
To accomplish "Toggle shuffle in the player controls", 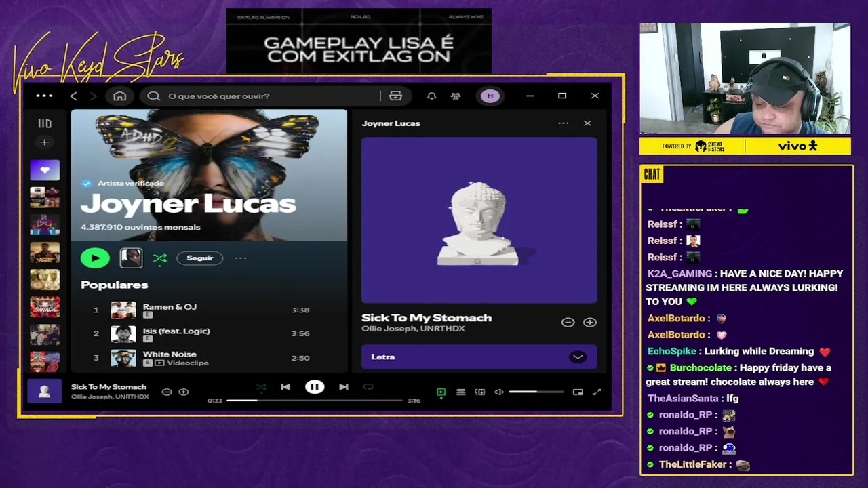I will tap(261, 387).
